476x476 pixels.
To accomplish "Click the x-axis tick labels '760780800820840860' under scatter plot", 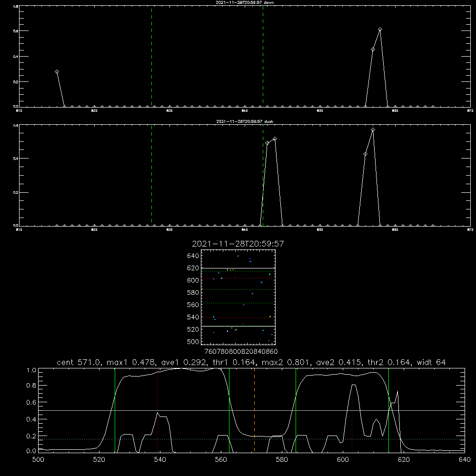I will (241, 351).
